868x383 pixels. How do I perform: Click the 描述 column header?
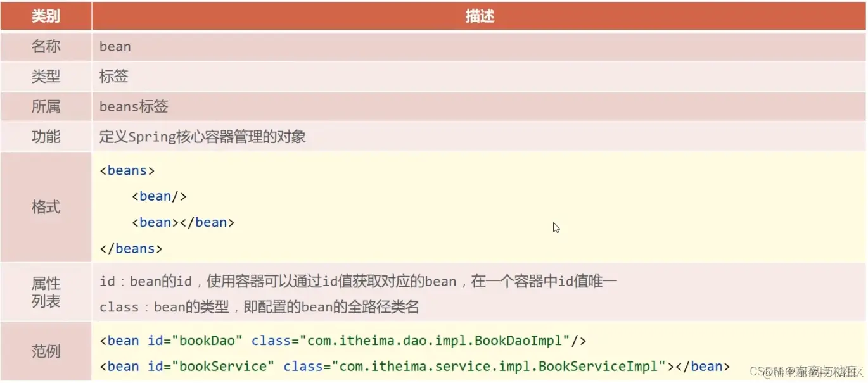479,16
